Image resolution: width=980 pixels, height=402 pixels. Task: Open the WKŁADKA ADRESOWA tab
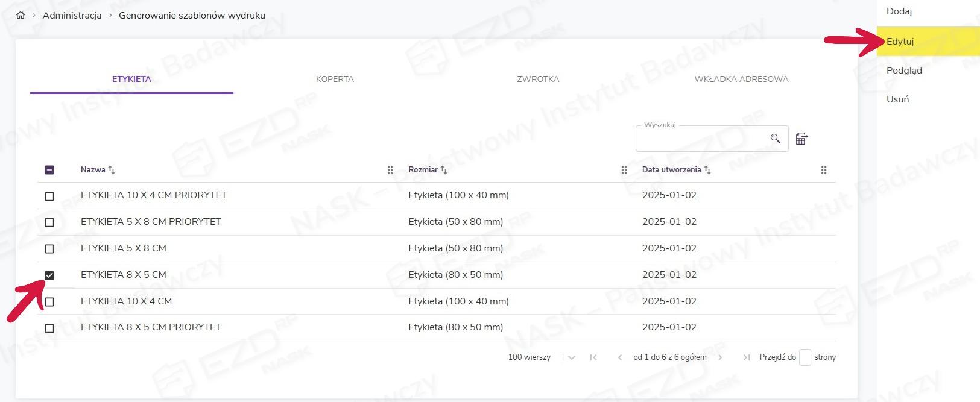741,79
